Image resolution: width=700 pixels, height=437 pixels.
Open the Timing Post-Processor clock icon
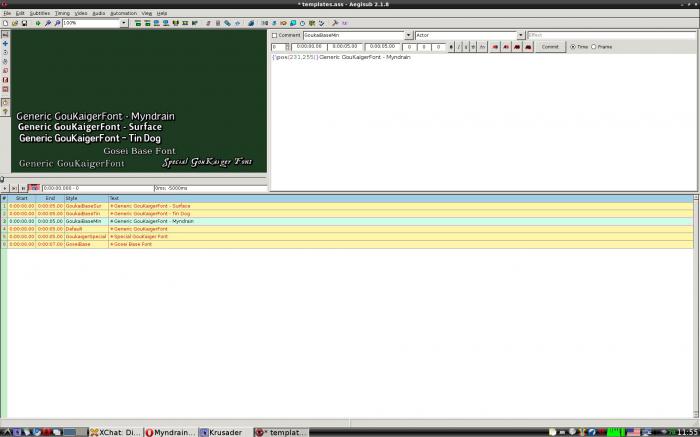click(302, 23)
